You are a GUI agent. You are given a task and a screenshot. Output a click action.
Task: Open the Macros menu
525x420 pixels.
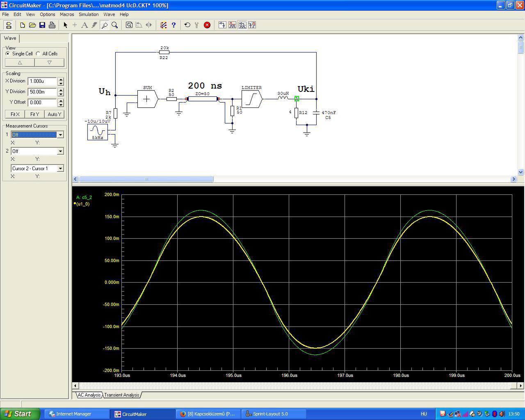[x=67, y=14]
